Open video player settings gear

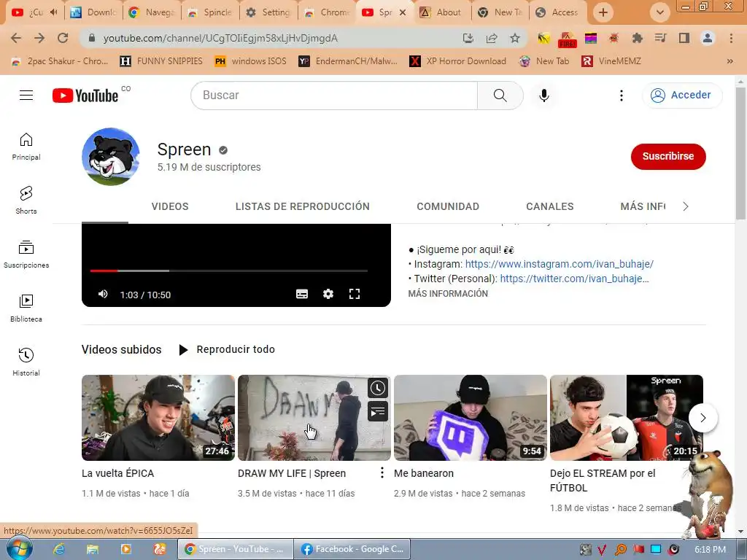coord(328,295)
